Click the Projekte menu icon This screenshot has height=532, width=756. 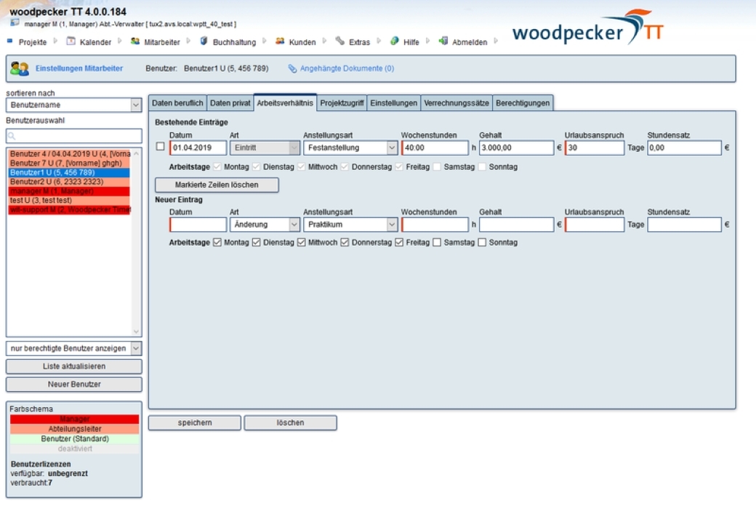(9, 41)
